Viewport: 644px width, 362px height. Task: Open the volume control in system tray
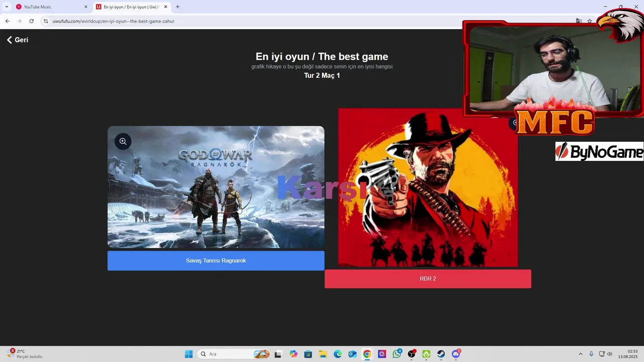(x=610, y=354)
